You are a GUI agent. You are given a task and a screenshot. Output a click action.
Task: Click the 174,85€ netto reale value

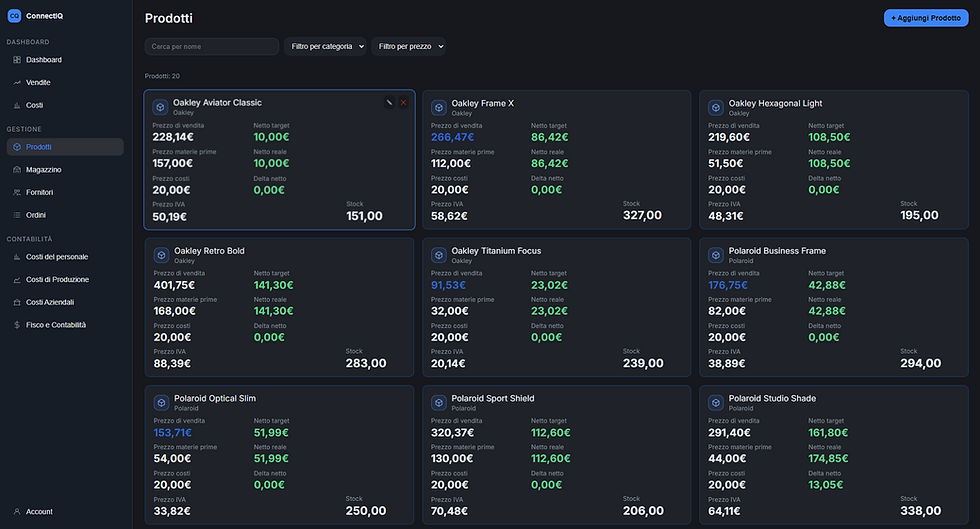tap(828, 458)
